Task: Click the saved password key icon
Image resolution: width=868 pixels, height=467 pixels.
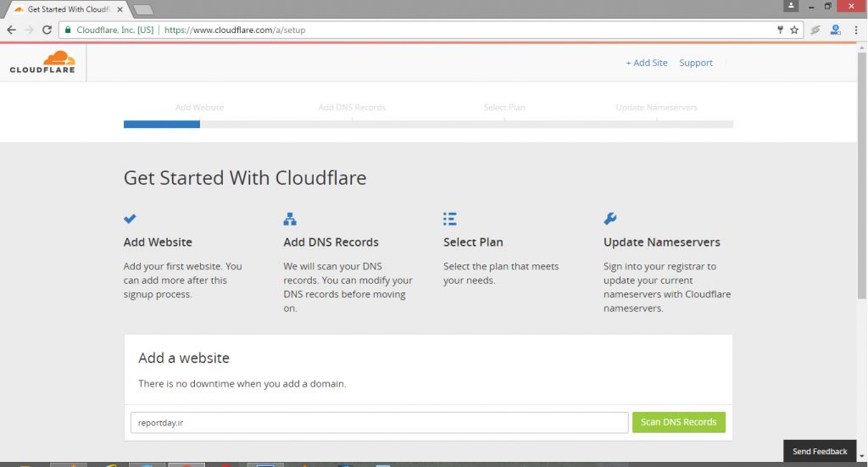Action: coord(780,30)
